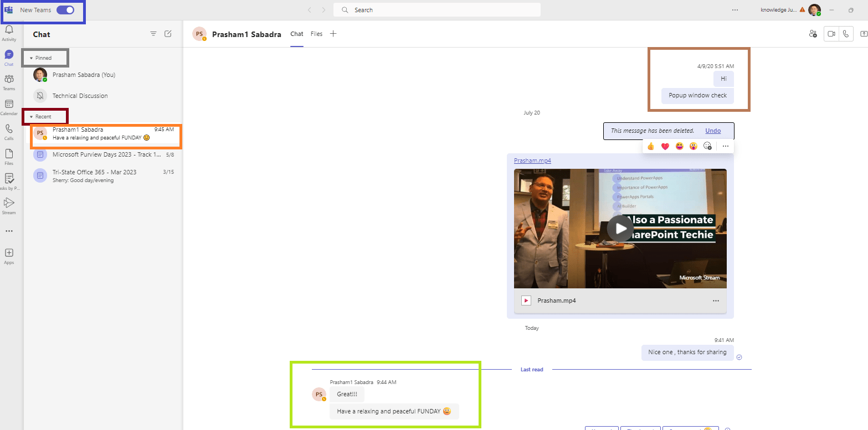The height and width of the screenshot is (430, 868).
Task: Switch to the Chat tab
Action: coord(297,34)
